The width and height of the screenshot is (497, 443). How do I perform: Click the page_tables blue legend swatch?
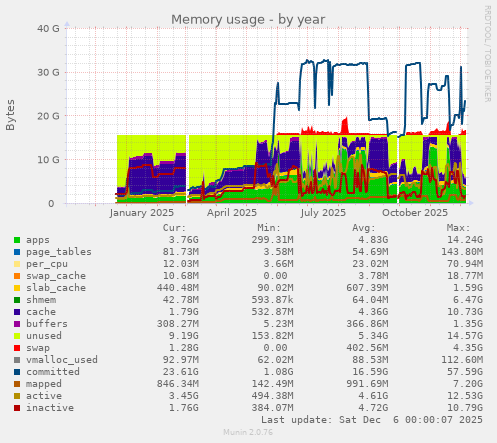pyautogui.click(x=17, y=252)
